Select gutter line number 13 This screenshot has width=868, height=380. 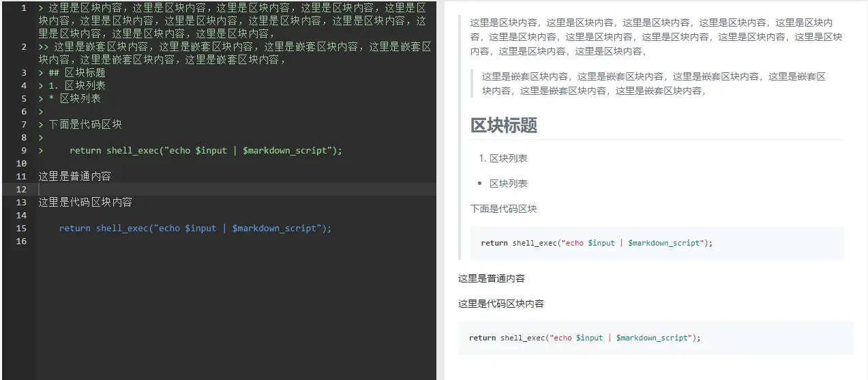coord(21,202)
